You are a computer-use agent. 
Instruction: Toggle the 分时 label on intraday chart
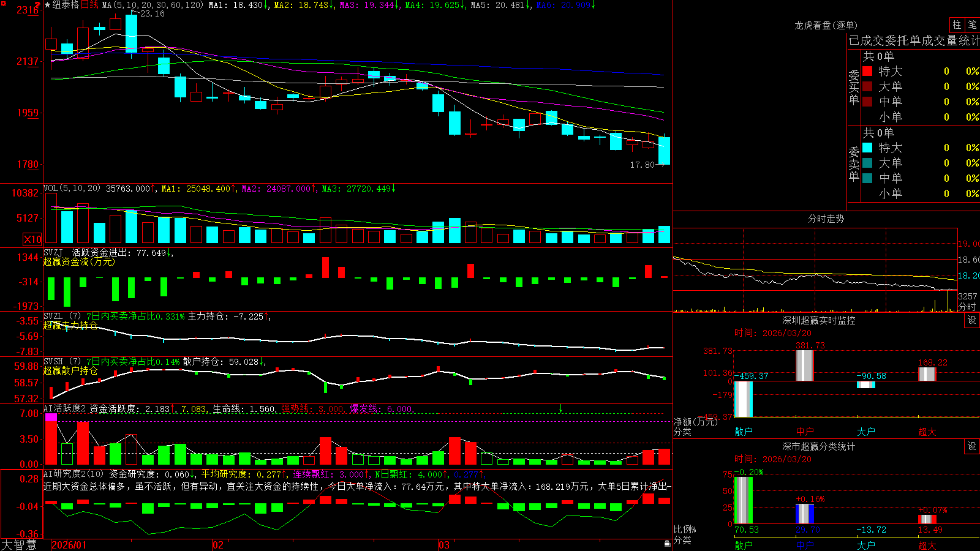[x=967, y=306]
